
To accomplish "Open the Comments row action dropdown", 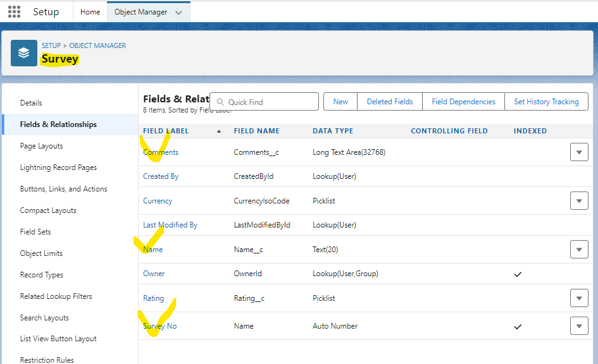I will coord(579,152).
